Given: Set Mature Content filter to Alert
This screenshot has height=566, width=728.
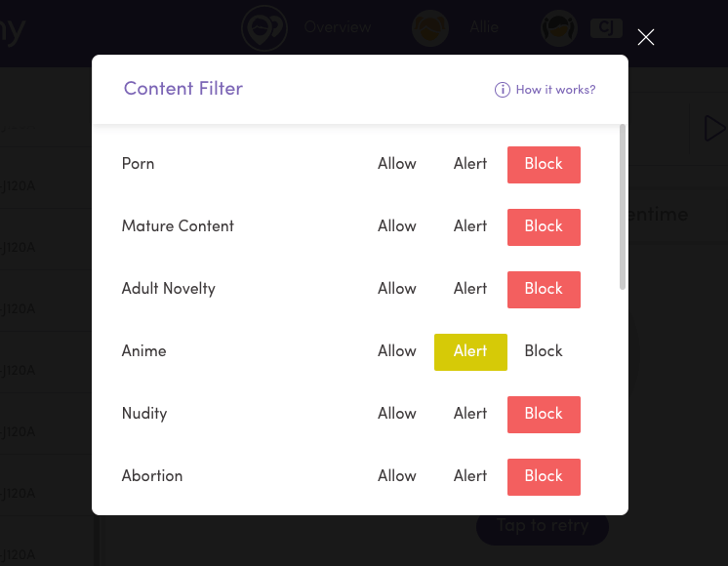Looking at the screenshot, I should [470, 226].
